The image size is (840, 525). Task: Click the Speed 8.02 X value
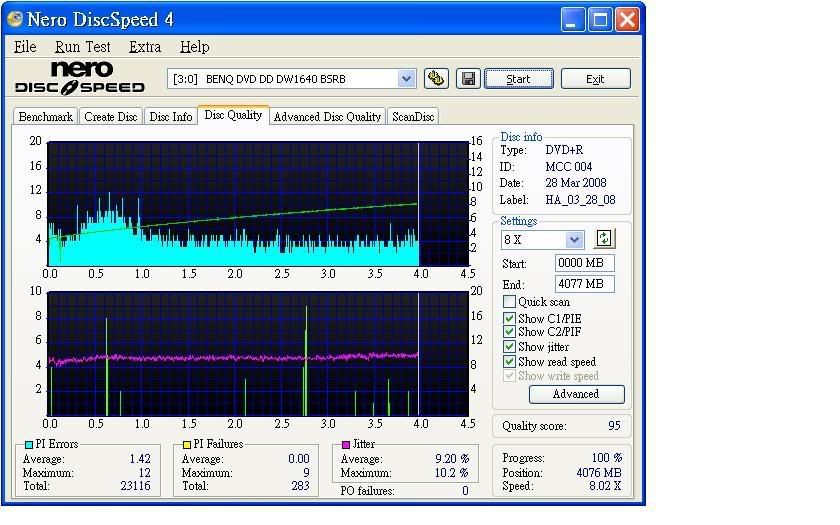pyautogui.click(x=605, y=486)
